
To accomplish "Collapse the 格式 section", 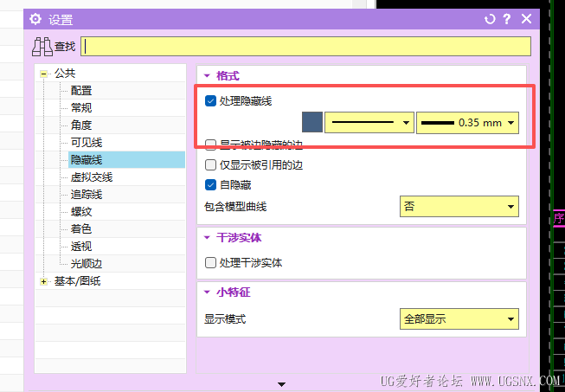I will [x=207, y=75].
